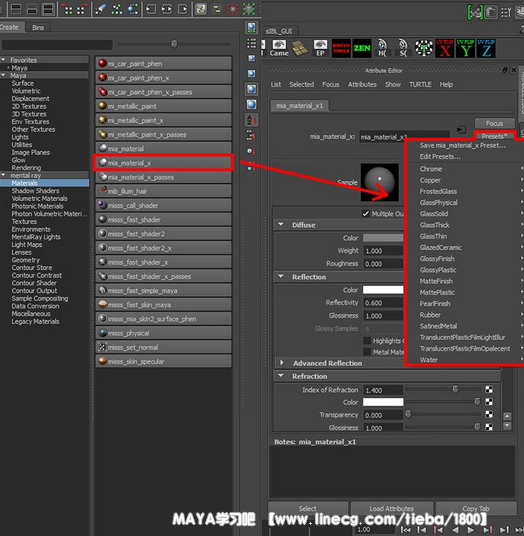The height and width of the screenshot is (536, 524).
Task: Switch to the Bins tab
Action: (38, 28)
